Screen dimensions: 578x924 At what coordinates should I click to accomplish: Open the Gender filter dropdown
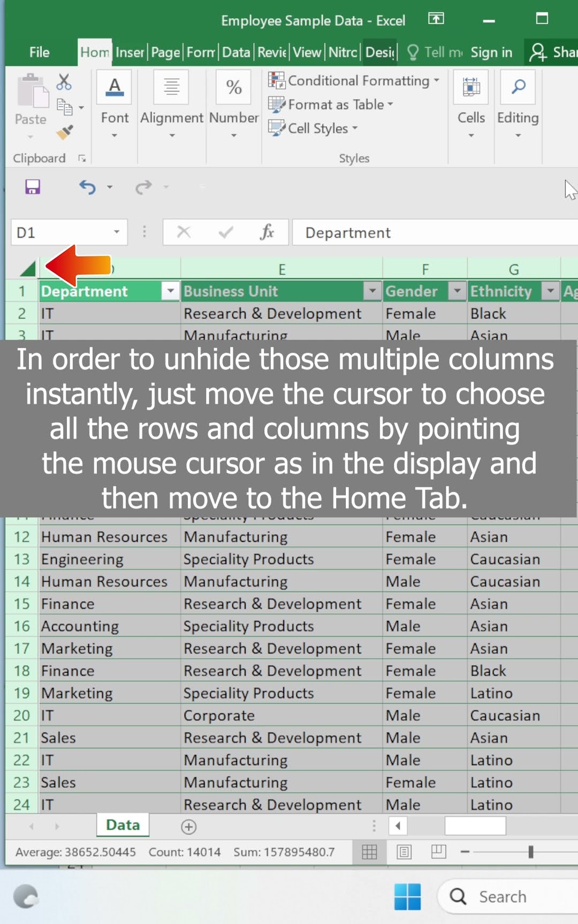(x=457, y=291)
